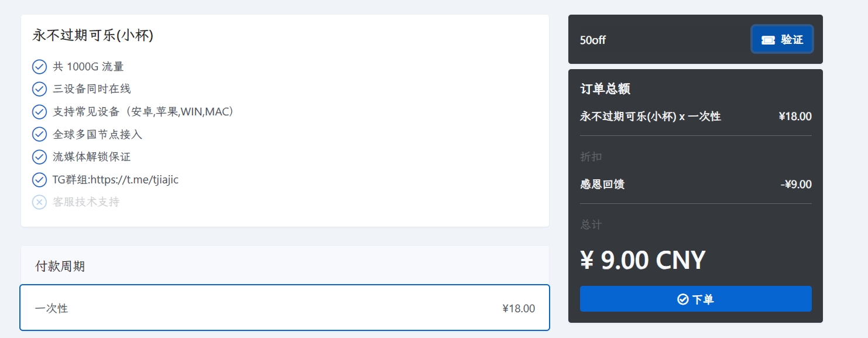
Task: Click checkmark icon beside 三设备同时在线
Action: pos(39,89)
